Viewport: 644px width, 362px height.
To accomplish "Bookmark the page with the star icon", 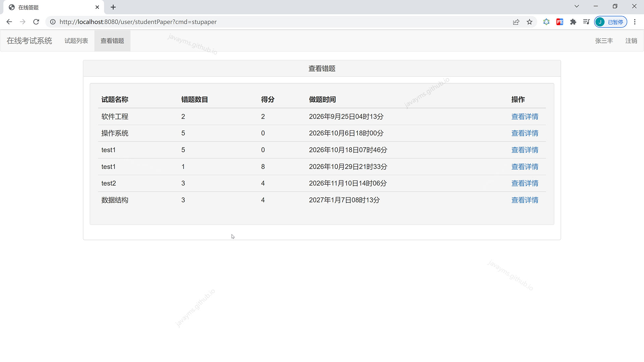I will pyautogui.click(x=530, y=22).
